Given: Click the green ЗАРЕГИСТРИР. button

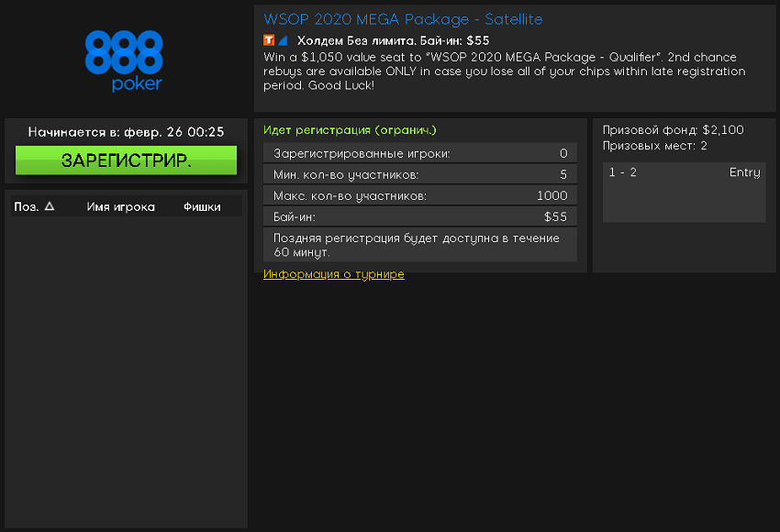Looking at the screenshot, I should (126, 161).
